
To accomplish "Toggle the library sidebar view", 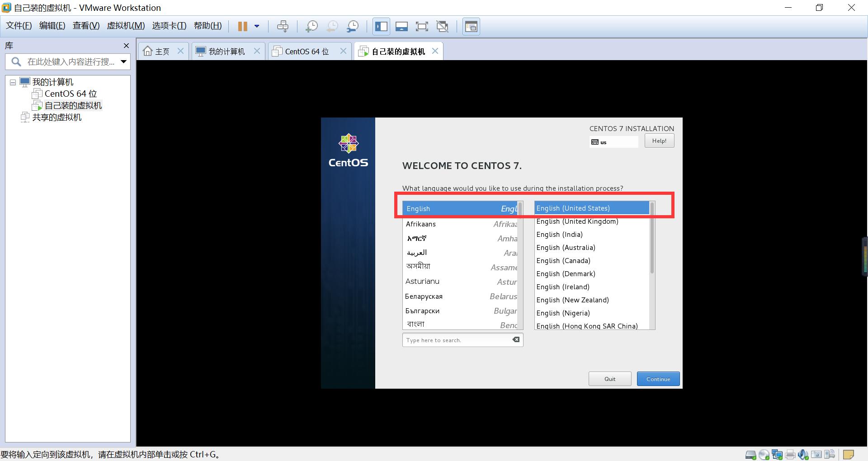I will [x=381, y=26].
